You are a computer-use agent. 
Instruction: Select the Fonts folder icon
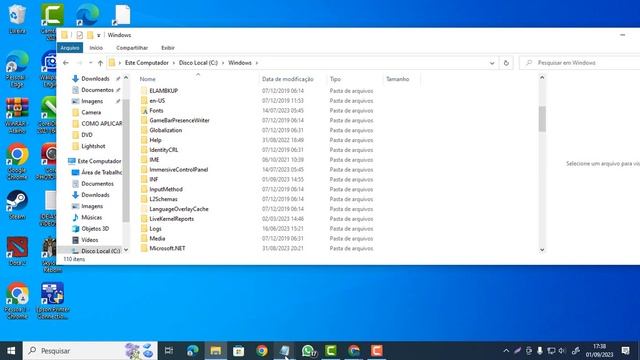point(144,111)
